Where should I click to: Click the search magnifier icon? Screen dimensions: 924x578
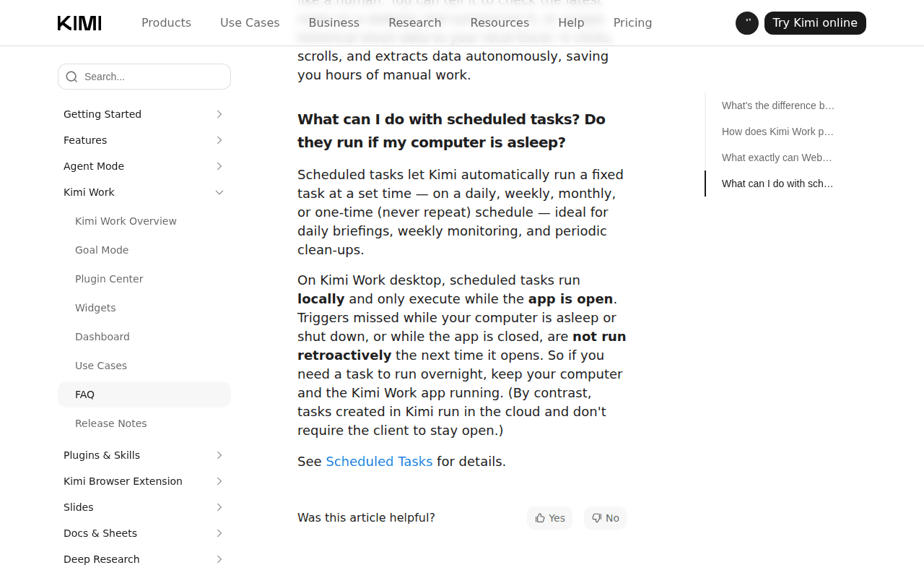71,77
